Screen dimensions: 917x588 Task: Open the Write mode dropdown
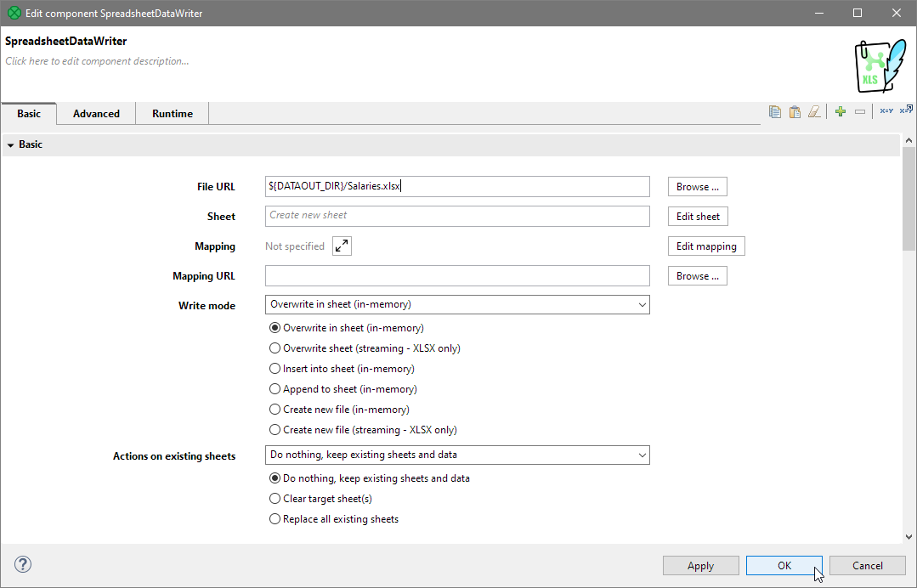pos(457,304)
